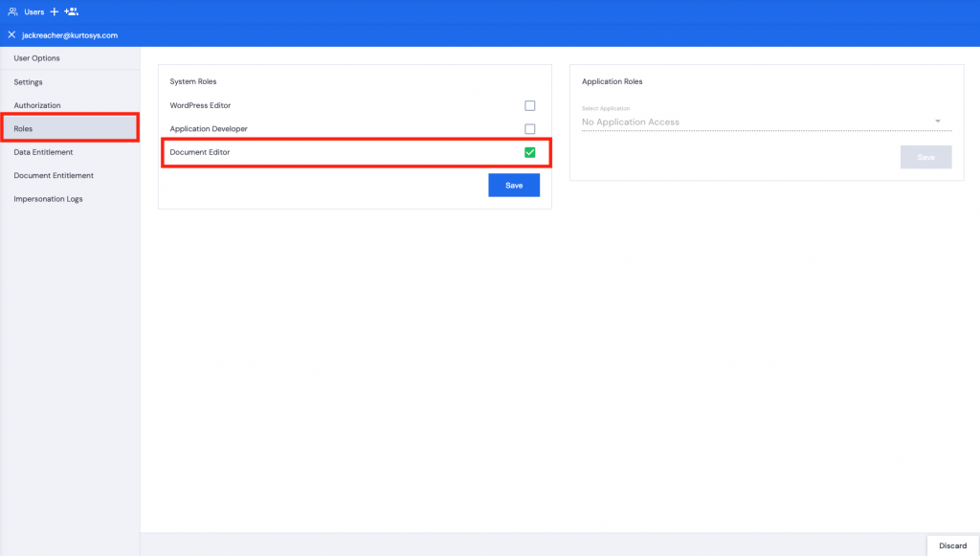
Task: Open User Options in the sidebar
Action: coord(70,58)
